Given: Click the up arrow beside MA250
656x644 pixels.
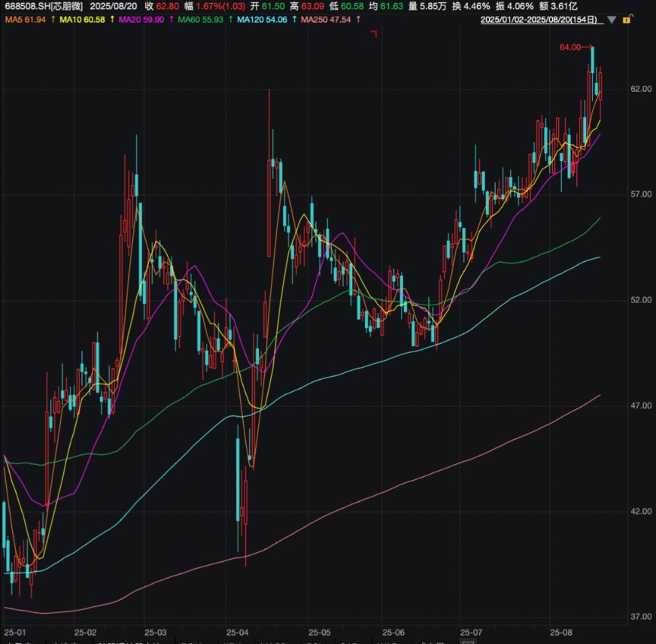Looking at the screenshot, I should click(358, 19).
